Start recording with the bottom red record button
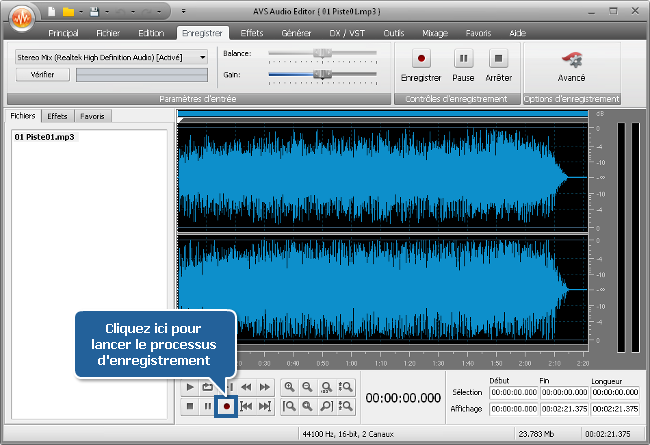The image size is (650, 445). coord(227,406)
